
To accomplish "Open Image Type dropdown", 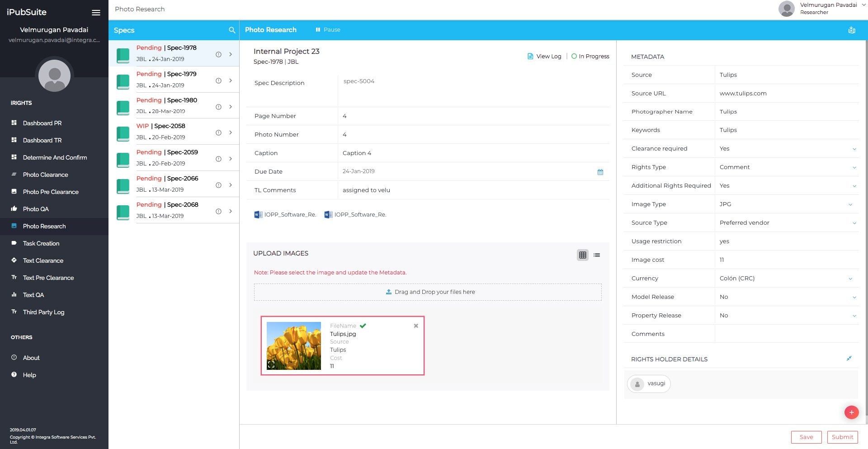I will click(787, 204).
